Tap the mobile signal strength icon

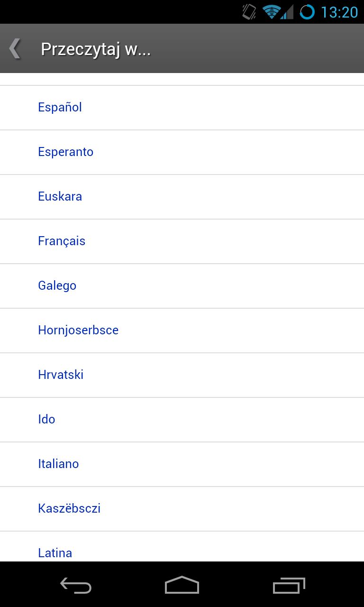pos(287,12)
